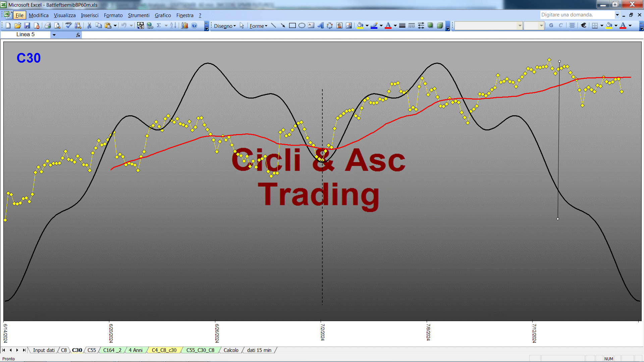
Task: Toggle center alignment button
Action: (572, 25)
